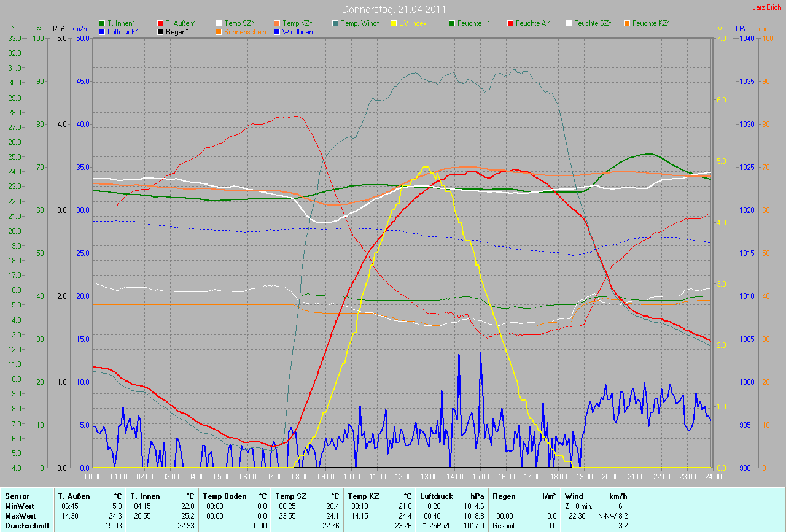Select the 'Feuchte I.*' legend label
The width and height of the screenshot is (786, 532).
tap(473, 23)
